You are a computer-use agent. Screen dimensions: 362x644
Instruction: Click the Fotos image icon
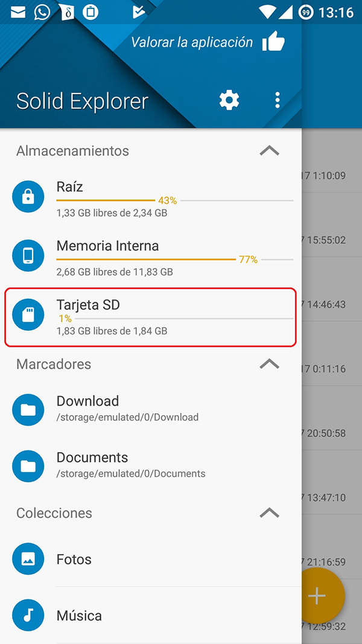point(28,559)
